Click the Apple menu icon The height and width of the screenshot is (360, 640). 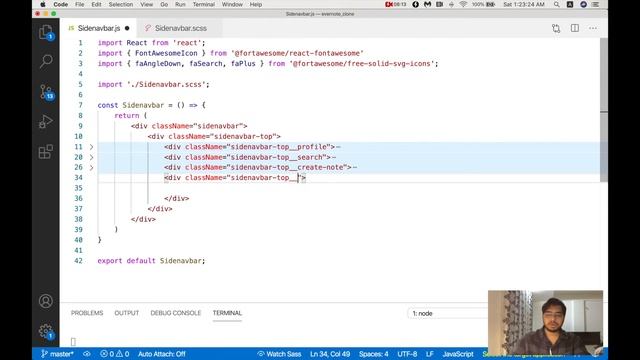(x=43, y=4)
